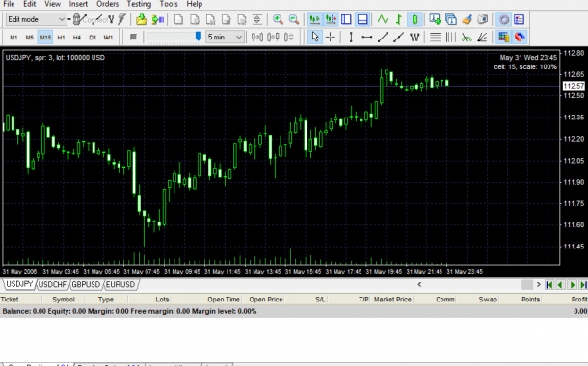588x366 pixels.
Task: Switch timeframe to H1
Action: 61,38
